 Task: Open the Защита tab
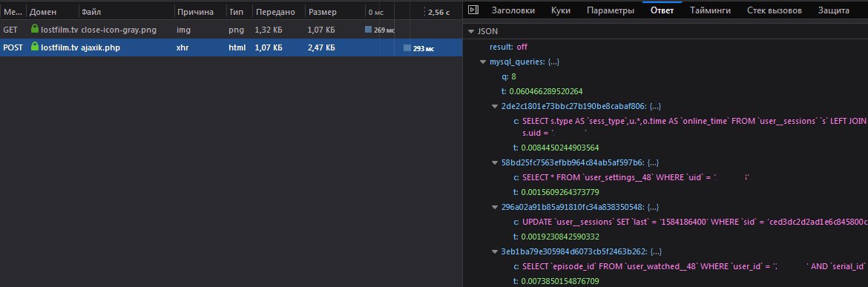(834, 10)
